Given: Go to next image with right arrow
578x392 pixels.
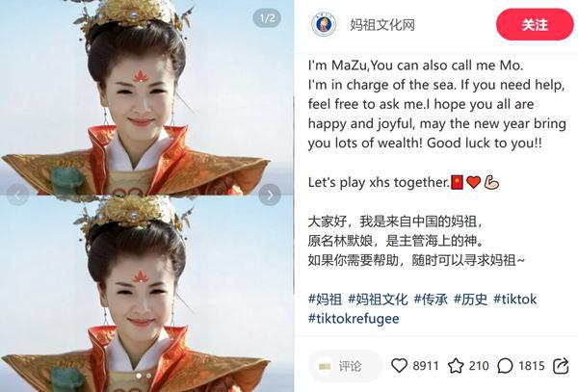Looking at the screenshot, I should [x=270, y=195].
